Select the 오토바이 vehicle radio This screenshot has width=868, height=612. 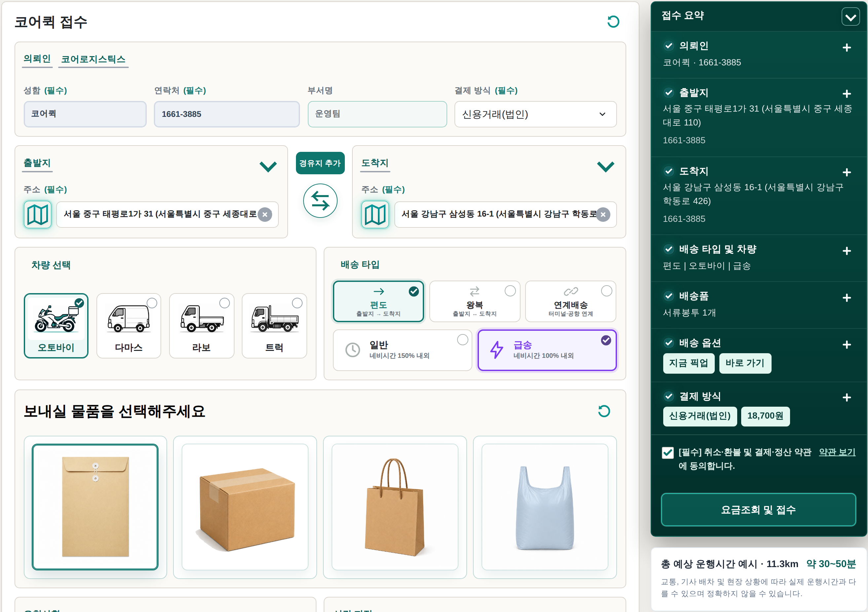pyautogui.click(x=79, y=303)
